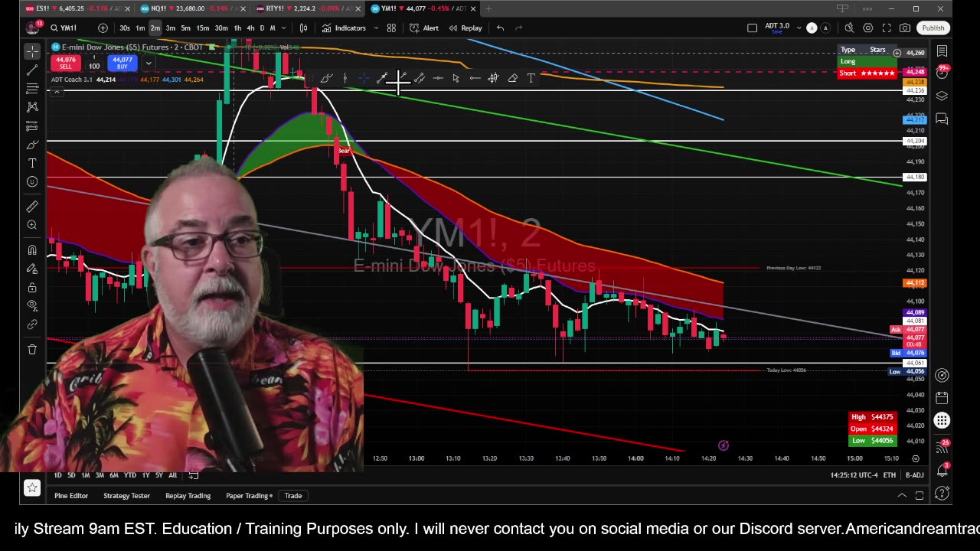The width and height of the screenshot is (980, 551).
Task: Open a new browser tab
Action: click(488, 8)
